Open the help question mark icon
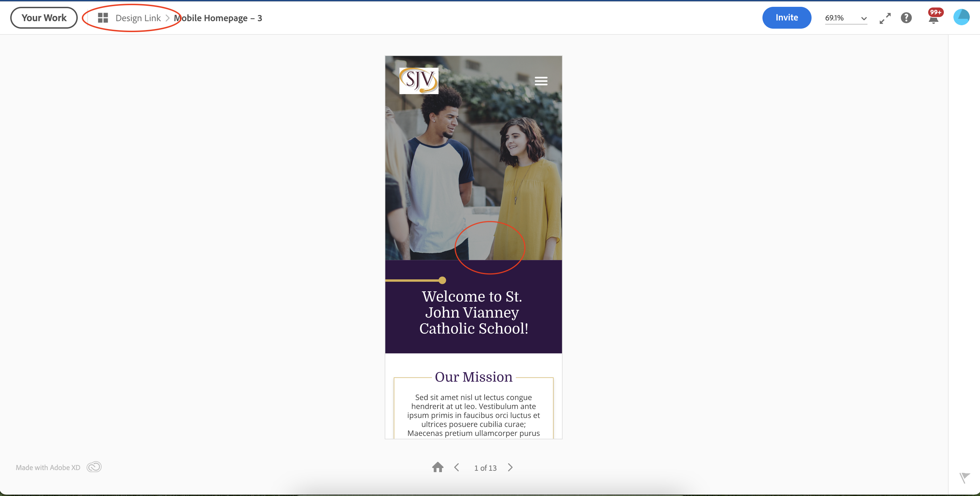The image size is (980, 496). pyautogui.click(x=906, y=18)
